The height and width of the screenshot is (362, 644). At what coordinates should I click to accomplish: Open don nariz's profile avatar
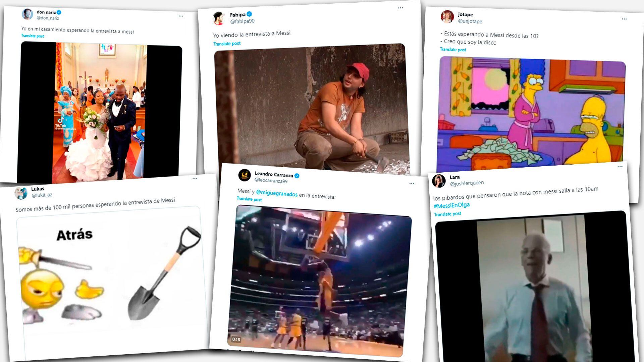click(x=28, y=14)
